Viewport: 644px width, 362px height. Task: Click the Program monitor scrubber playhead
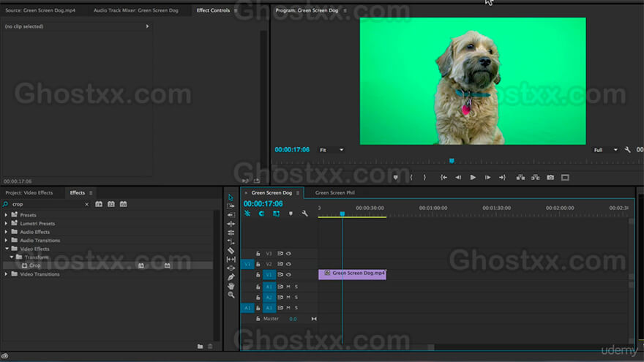[x=452, y=160]
